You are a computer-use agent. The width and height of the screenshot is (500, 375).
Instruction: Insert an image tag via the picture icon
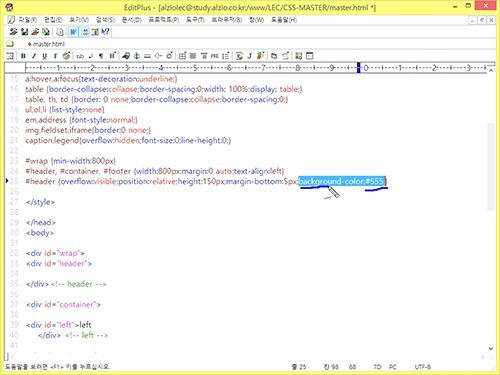click(x=126, y=56)
